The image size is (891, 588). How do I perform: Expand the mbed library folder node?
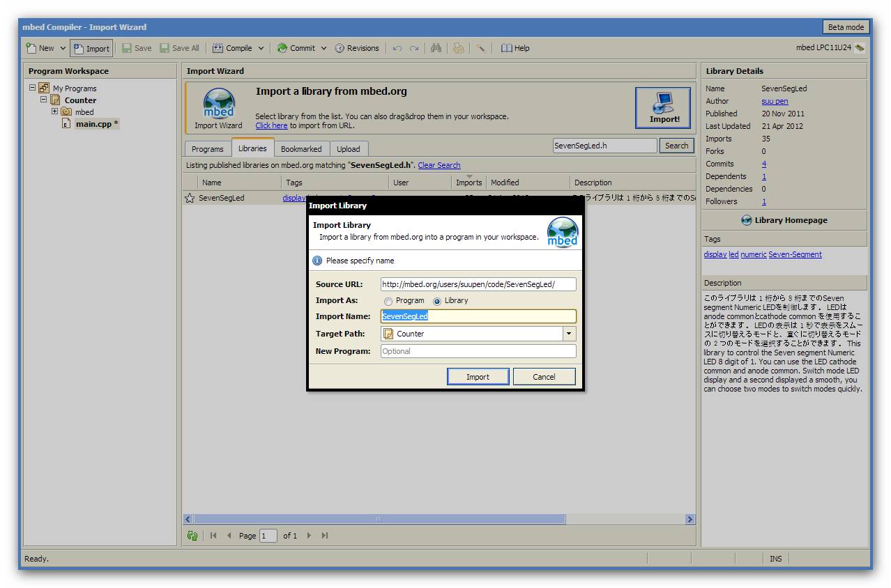[54, 111]
